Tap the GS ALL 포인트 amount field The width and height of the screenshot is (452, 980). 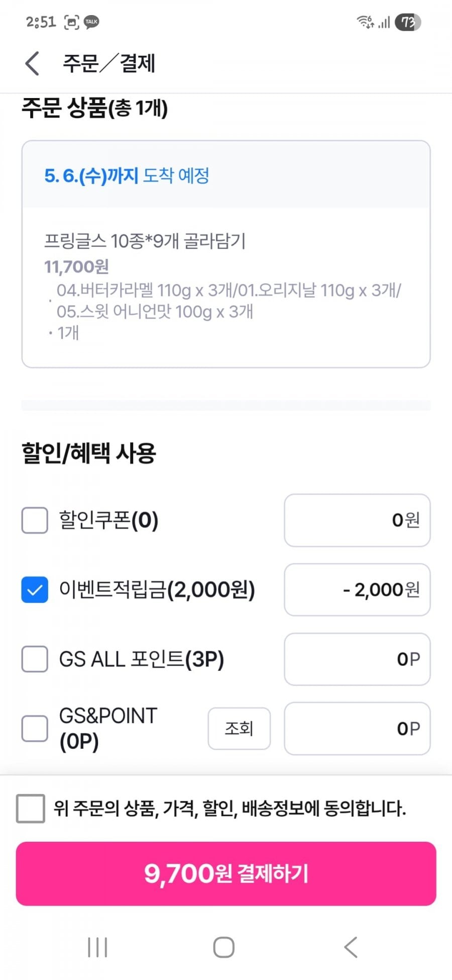[357, 659]
